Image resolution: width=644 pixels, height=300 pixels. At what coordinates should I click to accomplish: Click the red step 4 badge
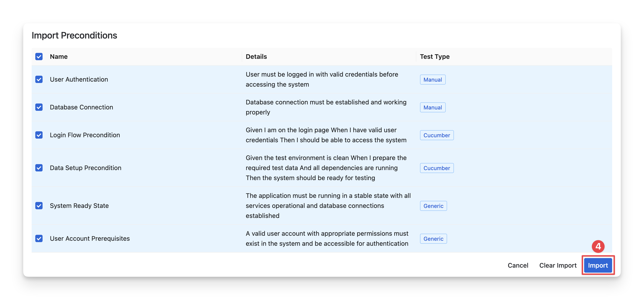click(598, 246)
